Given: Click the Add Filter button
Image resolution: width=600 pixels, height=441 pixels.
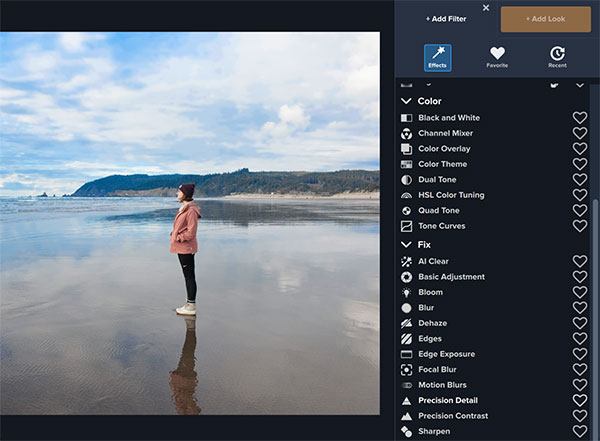Looking at the screenshot, I should click(x=444, y=19).
